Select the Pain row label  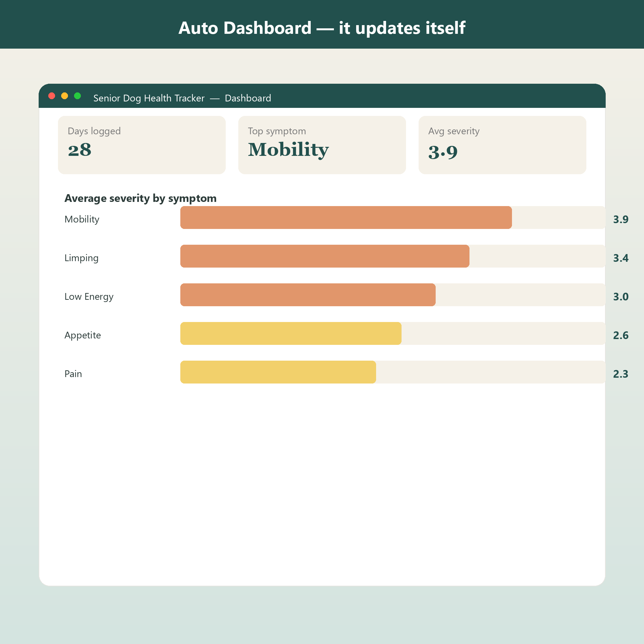(73, 374)
